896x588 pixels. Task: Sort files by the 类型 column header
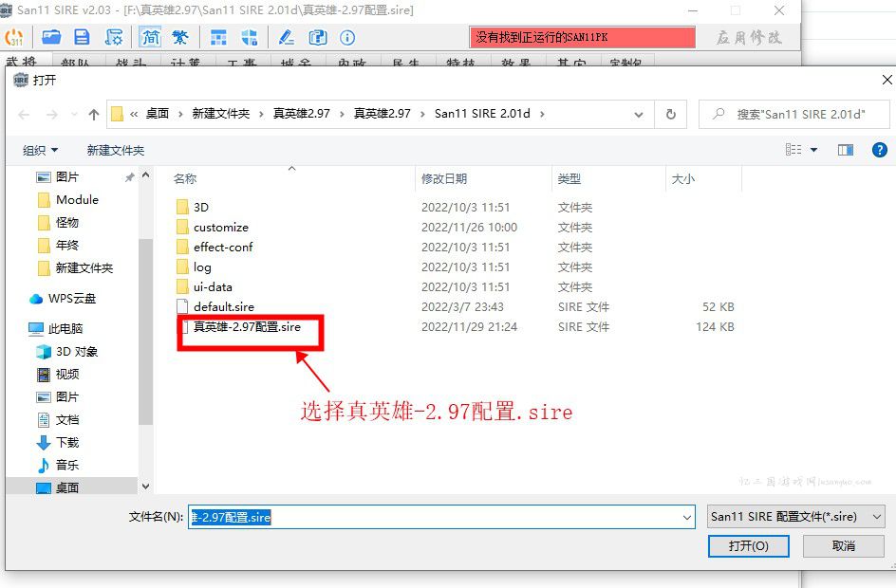(569, 178)
